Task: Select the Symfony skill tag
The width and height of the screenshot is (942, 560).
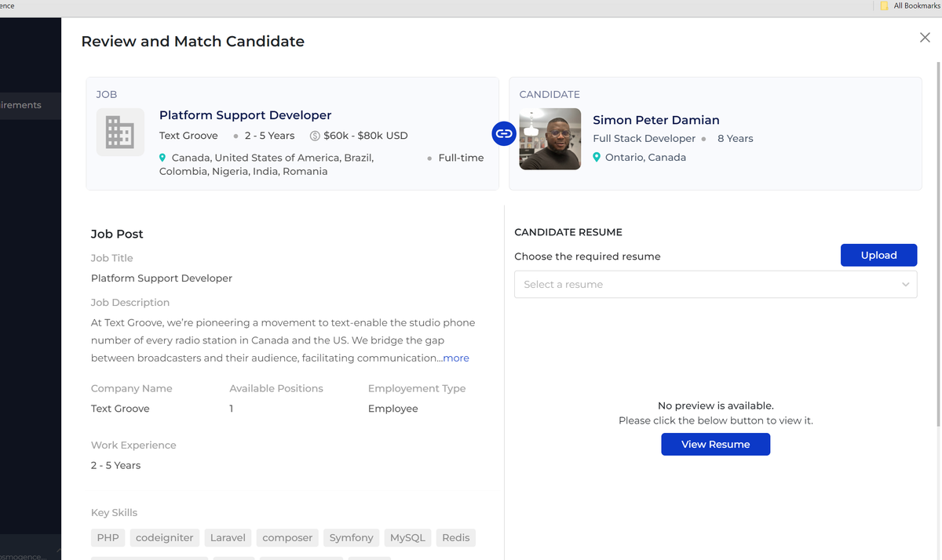Action: (x=351, y=538)
